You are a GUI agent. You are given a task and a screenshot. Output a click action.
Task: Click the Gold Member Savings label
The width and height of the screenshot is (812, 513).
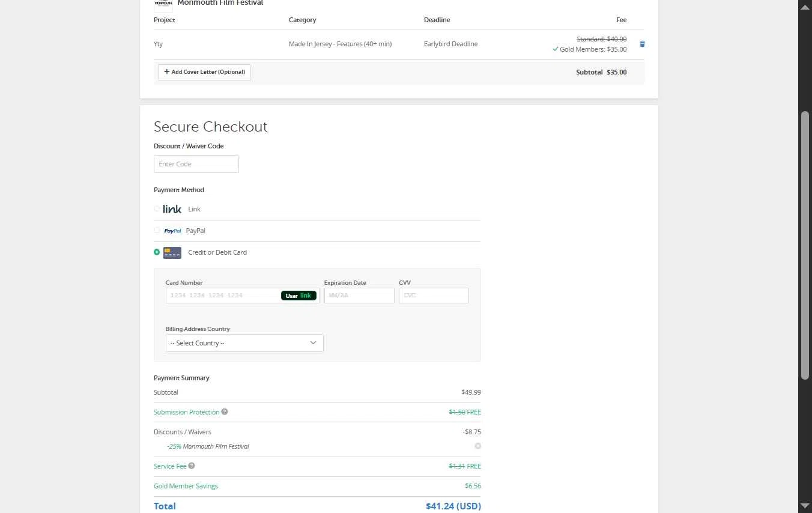click(x=186, y=486)
